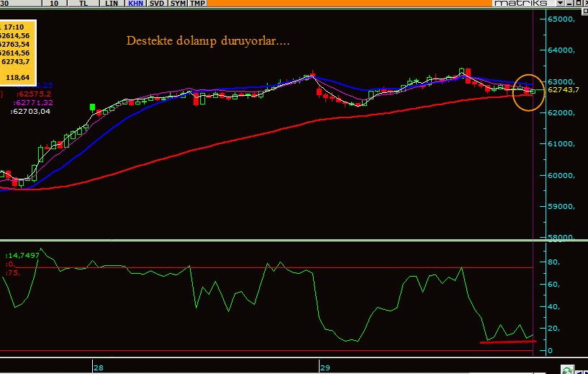
Task: Select the 10 period toolbar button
Action: point(54,3)
